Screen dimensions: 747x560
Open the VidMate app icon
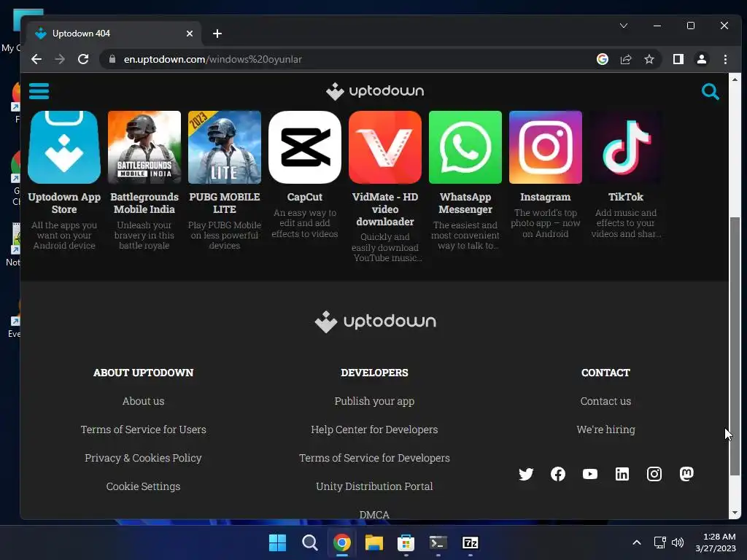pos(385,147)
